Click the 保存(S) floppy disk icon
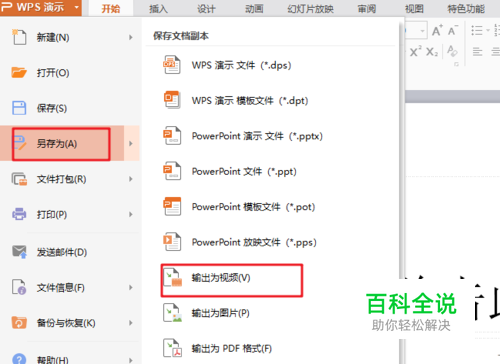Viewport: 500px width, 364px height. click(19, 108)
